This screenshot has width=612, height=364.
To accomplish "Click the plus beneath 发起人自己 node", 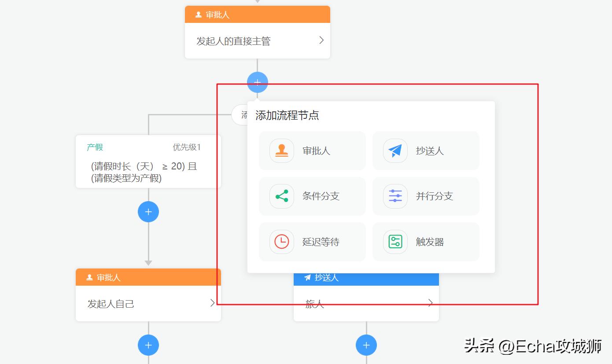I will point(148,345).
